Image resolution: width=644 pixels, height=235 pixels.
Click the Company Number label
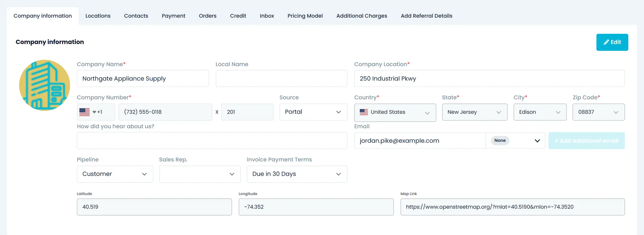pyautogui.click(x=104, y=98)
